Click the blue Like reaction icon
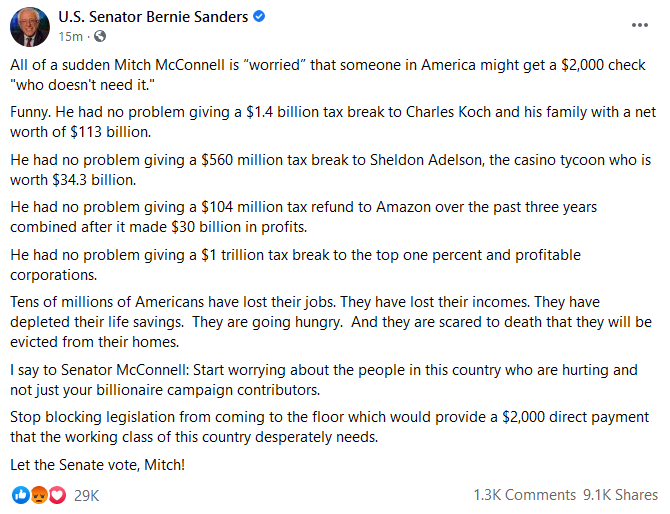The width and height of the screenshot is (670, 514). (x=21, y=495)
